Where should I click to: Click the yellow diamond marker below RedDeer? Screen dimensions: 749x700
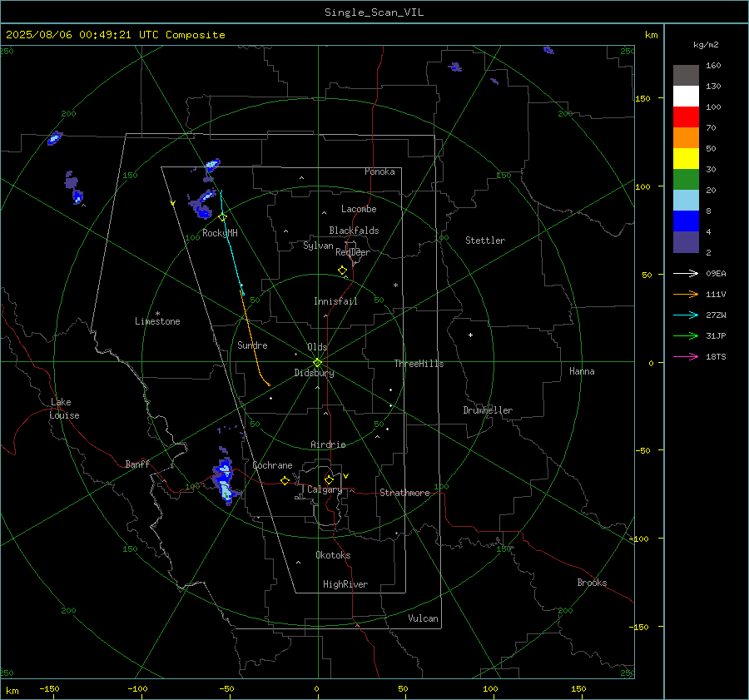(x=343, y=271)
